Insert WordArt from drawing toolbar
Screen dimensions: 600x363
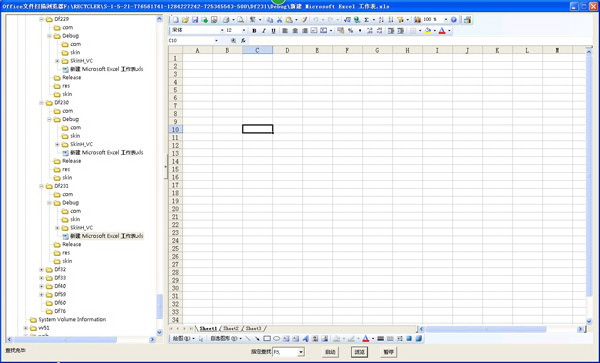point(305,339)
